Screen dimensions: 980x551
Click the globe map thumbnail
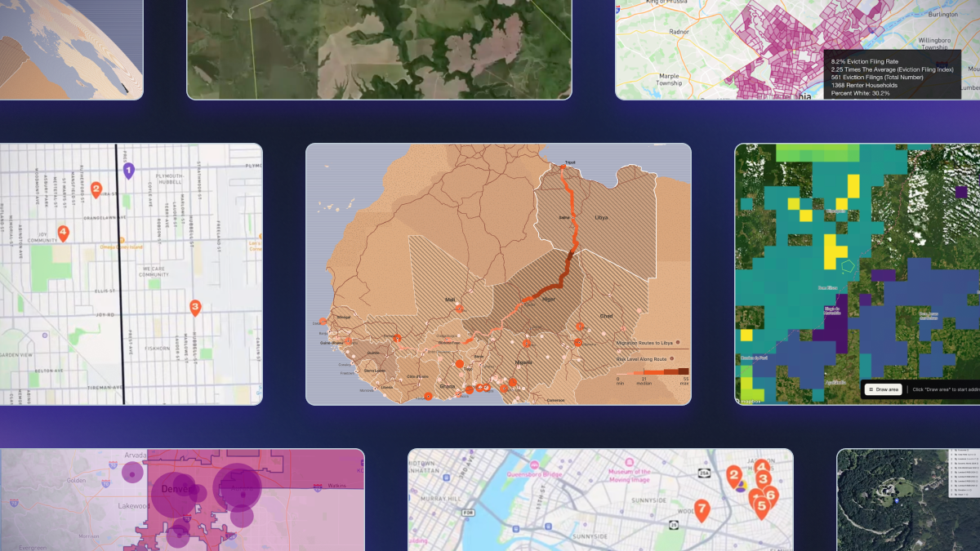click(x=71, y=49)
